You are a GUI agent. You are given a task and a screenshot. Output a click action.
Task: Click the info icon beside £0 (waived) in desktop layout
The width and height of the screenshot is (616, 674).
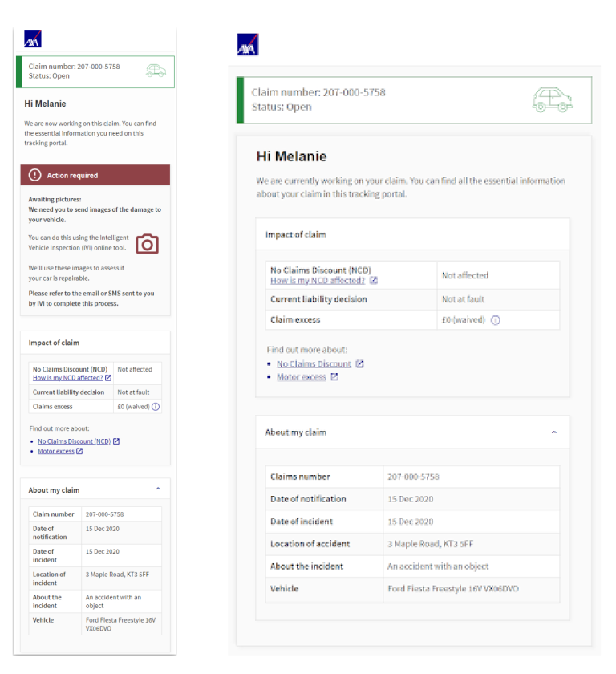coord(496,319)
